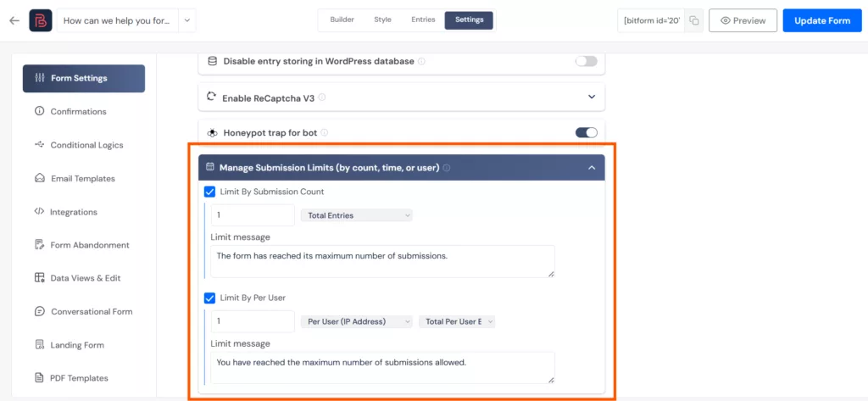Click the submission count number field
868x401 pixels.
253,215
